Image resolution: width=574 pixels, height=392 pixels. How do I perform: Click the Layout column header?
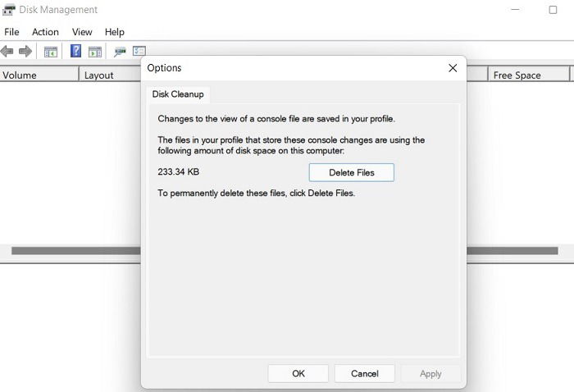(110, 75)
